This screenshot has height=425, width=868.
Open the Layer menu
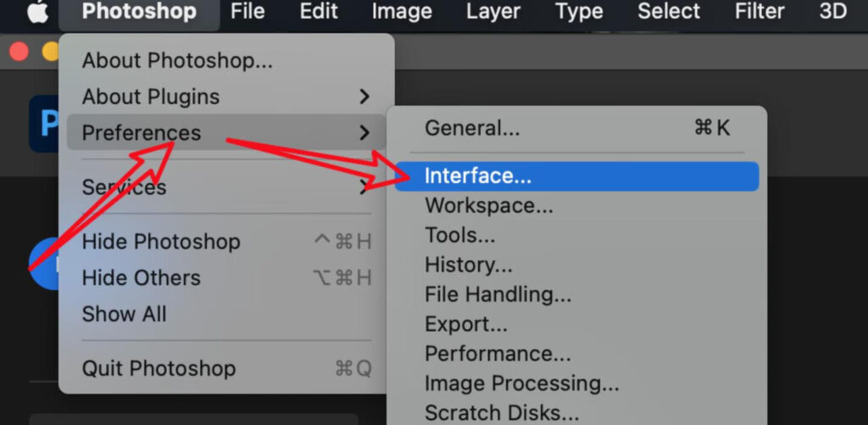pos(493,12)
